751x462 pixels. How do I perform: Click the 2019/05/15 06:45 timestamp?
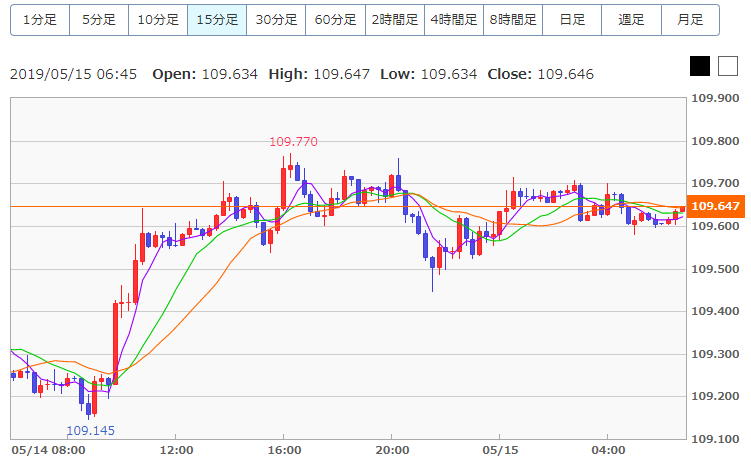pyautogui.click(x=73, y=74)
